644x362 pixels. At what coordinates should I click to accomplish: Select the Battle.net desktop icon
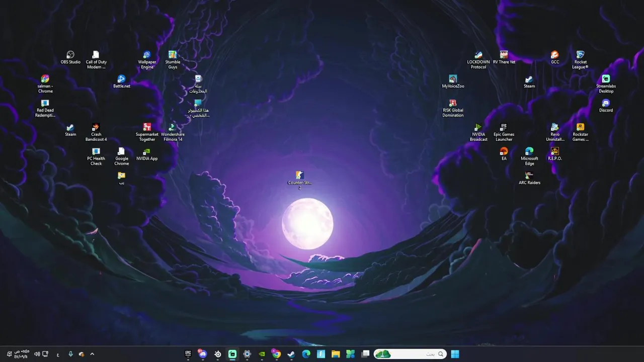[x=121, y=81]
